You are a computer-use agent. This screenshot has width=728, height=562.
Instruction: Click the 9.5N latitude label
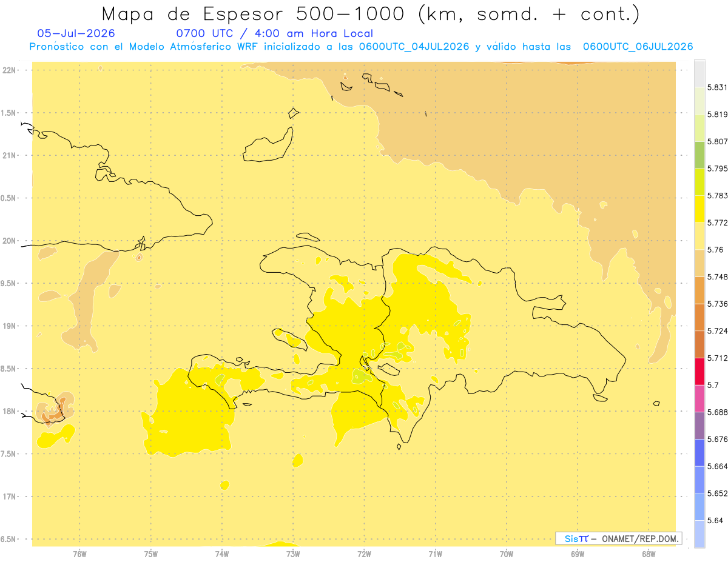[x=9, y=284]
